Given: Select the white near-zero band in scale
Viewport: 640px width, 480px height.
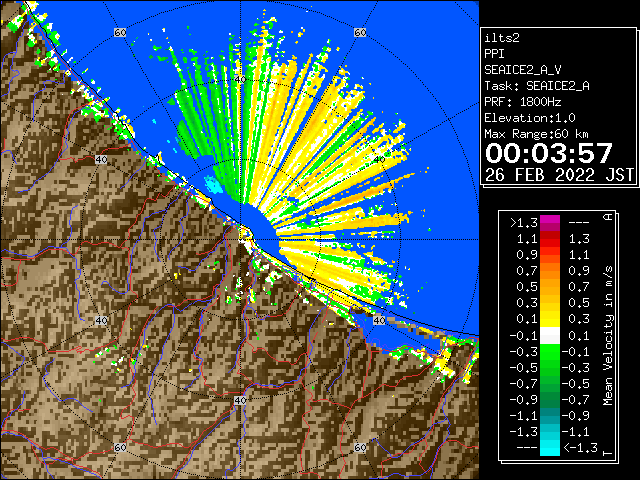Looking at the screenshot, I should (550, 336).
